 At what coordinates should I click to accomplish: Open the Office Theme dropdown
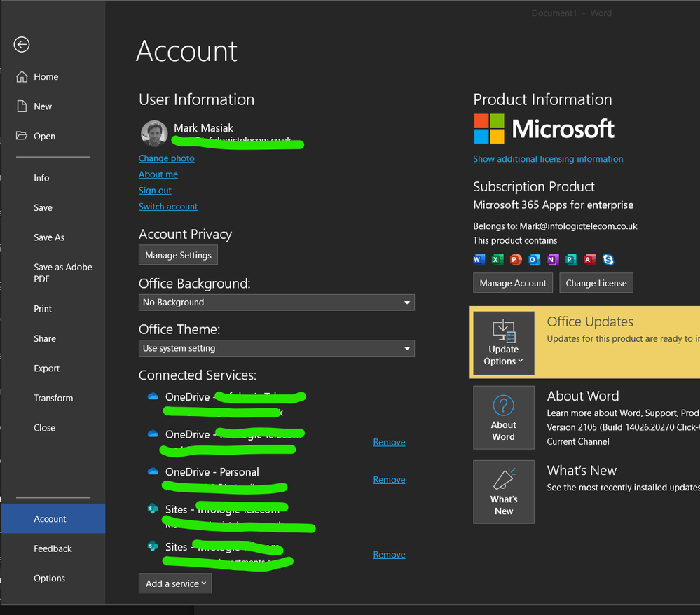click(x=276, y=348)
